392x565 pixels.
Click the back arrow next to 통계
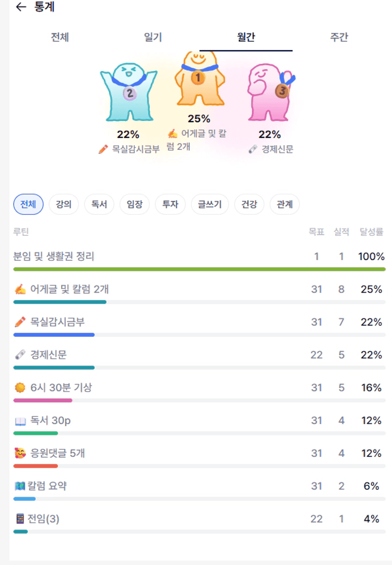pyautogui.click(x=20, y=7)
